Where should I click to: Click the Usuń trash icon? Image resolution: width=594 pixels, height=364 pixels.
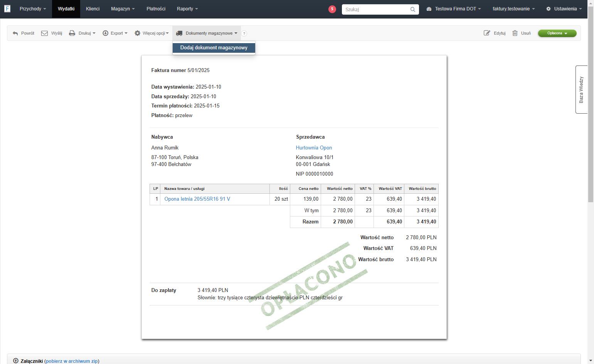pyautogui.click(x=515, y=33)
